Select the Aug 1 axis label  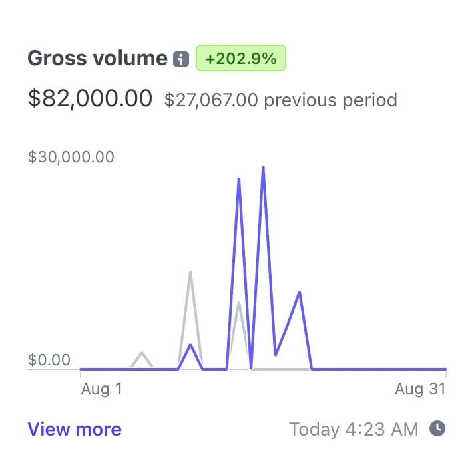tap(101, 389)
